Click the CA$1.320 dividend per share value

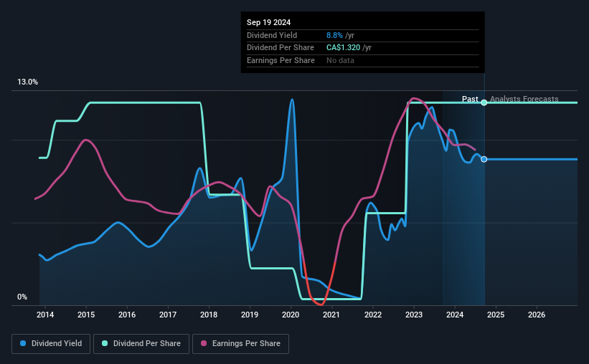click(x=344, y=48)
